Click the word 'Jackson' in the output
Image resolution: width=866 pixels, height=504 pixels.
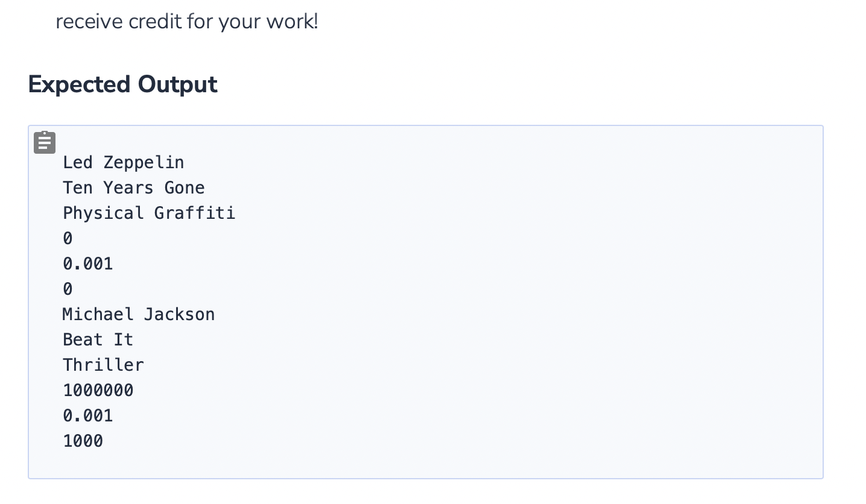pos(179,314)
